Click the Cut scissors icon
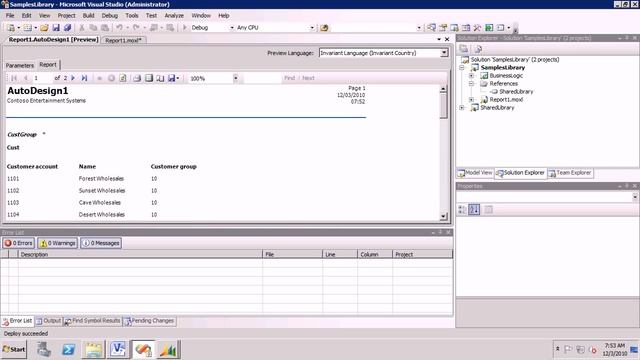The height and width of the screenshot is (360, 640). point(82,28)
